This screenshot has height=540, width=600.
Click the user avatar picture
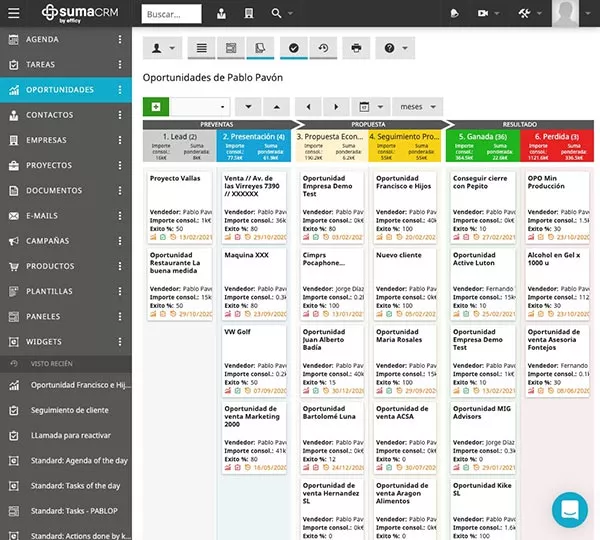click(x=565, y=13)
